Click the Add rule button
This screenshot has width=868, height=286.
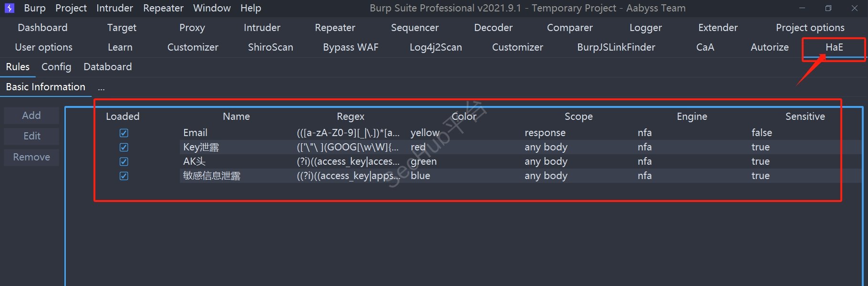click(x=31, y=116)
